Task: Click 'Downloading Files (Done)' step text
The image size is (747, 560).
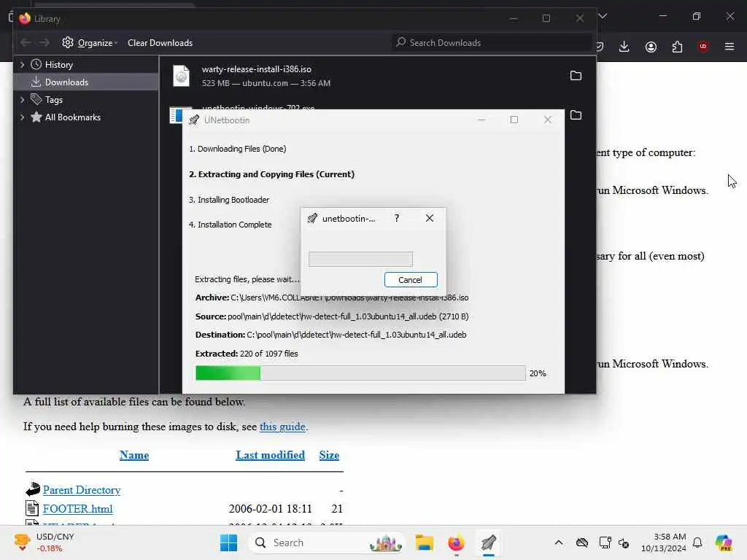Action: tap(237, 149)
